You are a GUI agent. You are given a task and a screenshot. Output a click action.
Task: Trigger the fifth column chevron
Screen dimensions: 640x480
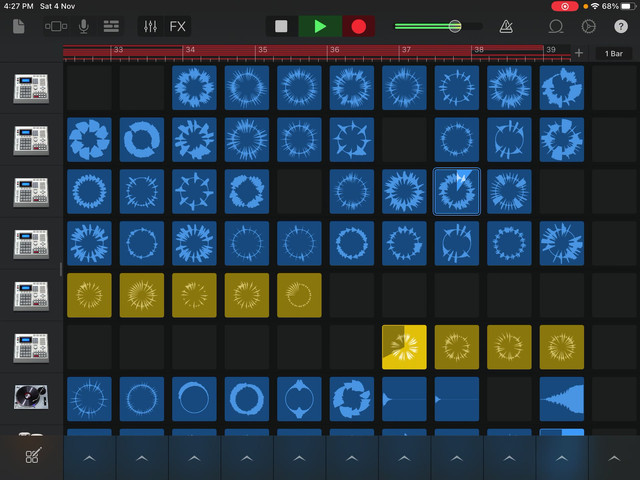point(299,458)
